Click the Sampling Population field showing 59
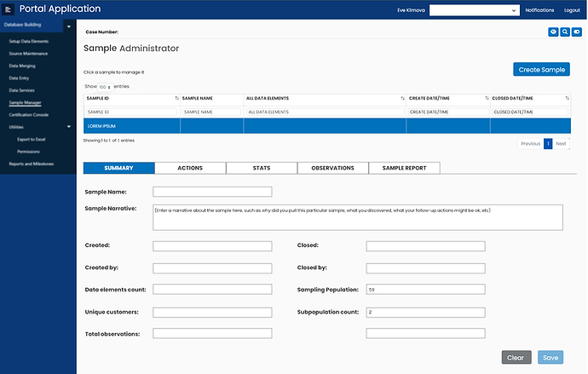This screenshot has width=588, height=374. pos(425,290)
